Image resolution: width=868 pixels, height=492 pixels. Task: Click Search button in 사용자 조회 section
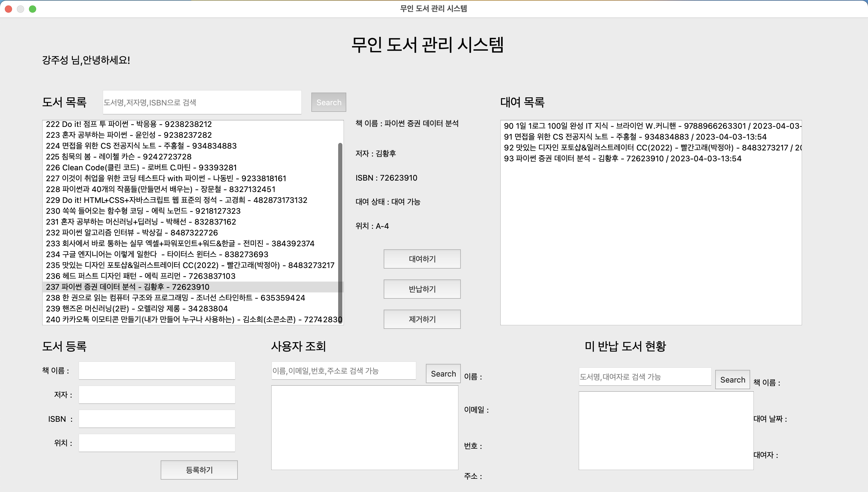click(443, 374)
